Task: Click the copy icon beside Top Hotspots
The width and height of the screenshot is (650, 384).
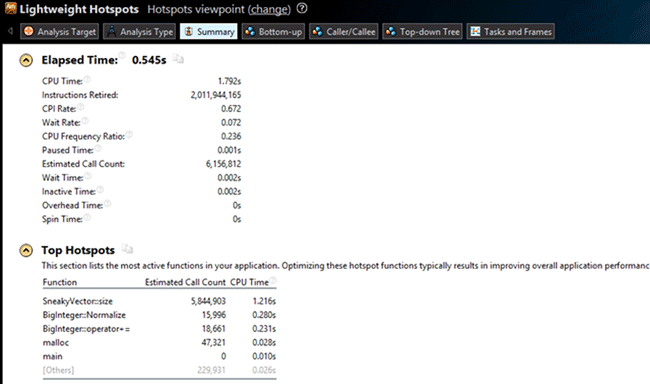Action: pyautogui.click(x=127, y=249)
